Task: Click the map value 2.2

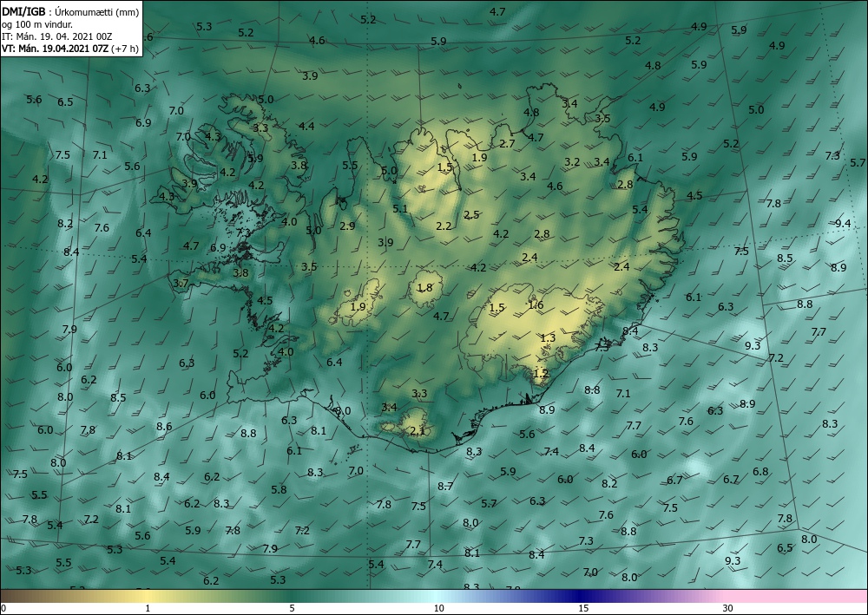Action: pyautogui.click(x=444, y=226)
